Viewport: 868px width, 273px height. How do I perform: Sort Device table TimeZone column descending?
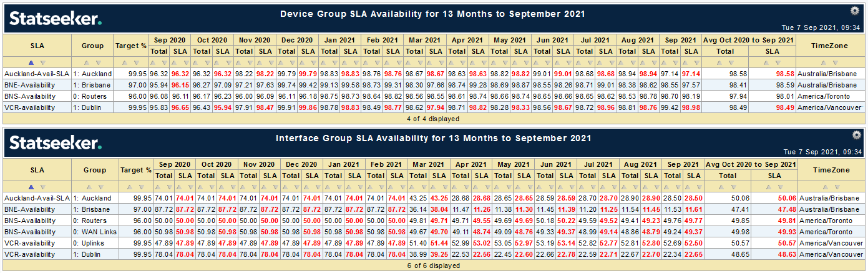tap(834, 62)
